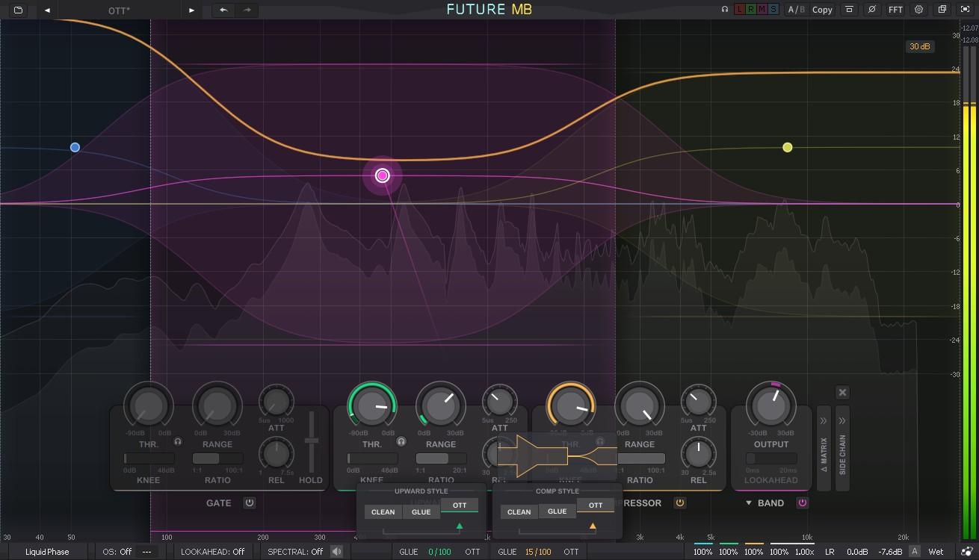Toggle the GATE power button
979x560 pixels.
coord(250,503)
